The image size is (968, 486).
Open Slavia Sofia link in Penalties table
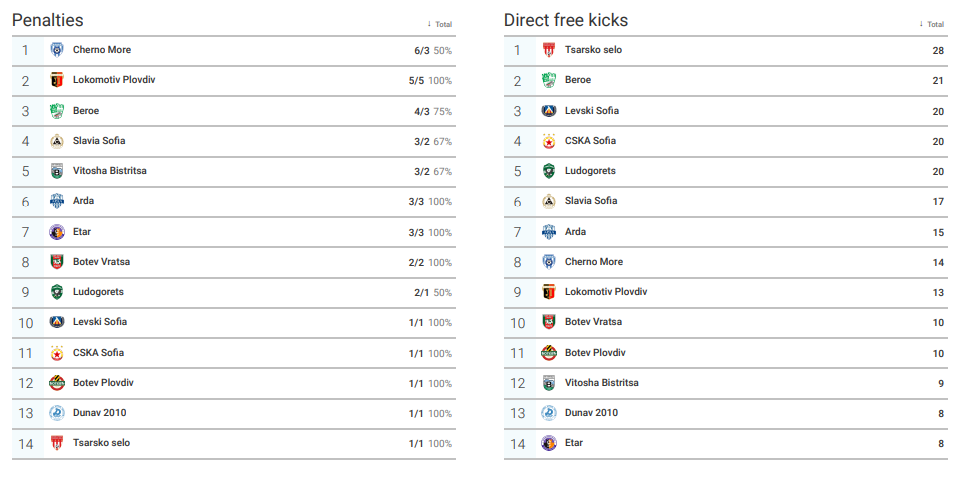click(x=99, y=141)
